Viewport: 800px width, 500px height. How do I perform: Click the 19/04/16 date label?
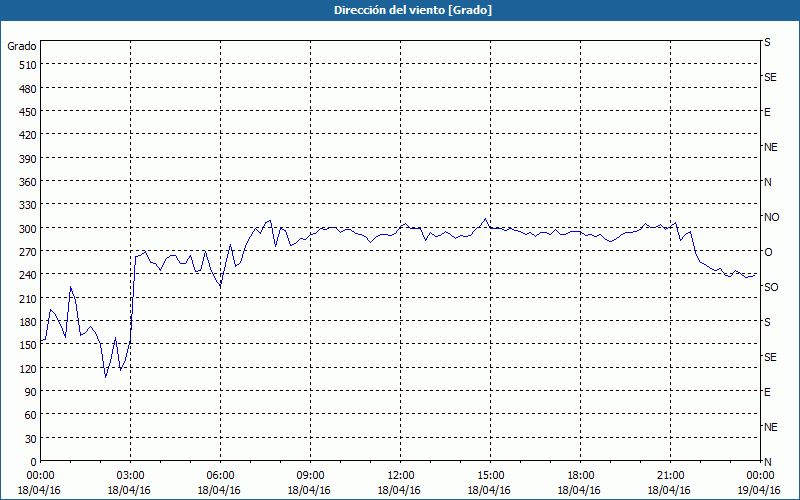coord(759,490)
